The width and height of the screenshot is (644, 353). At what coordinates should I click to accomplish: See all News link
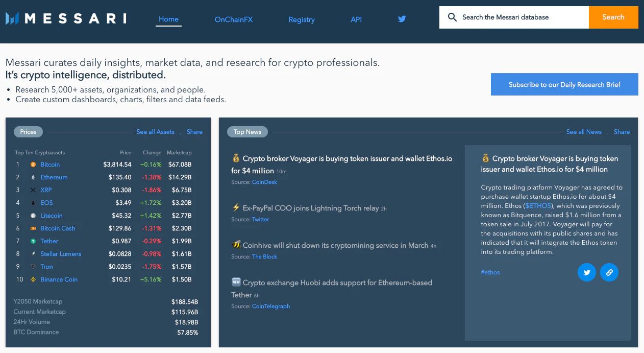coord(584,132)
